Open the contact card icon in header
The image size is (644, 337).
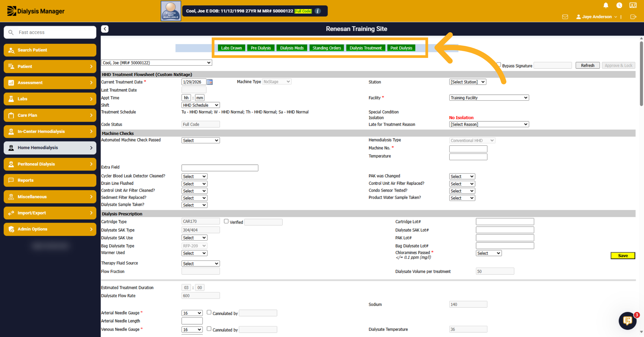coord(633,5)
